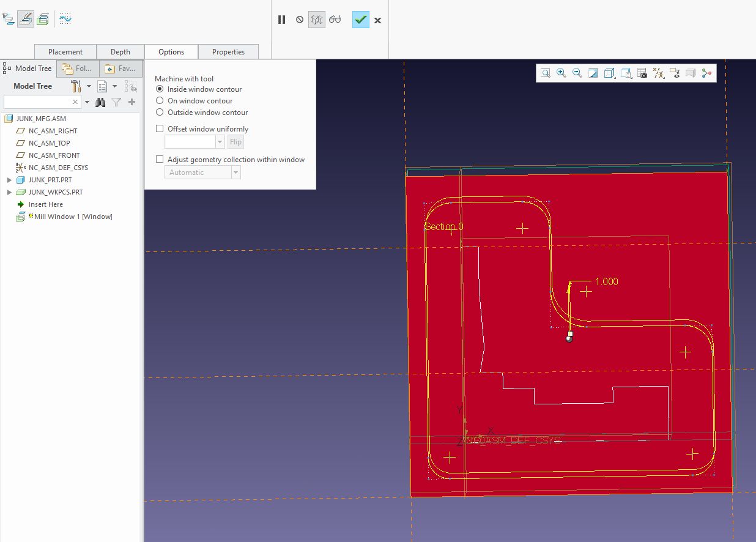Select the Zoom Out tool
This screenshot has width=756, height=542.
(x=577, y=73)
